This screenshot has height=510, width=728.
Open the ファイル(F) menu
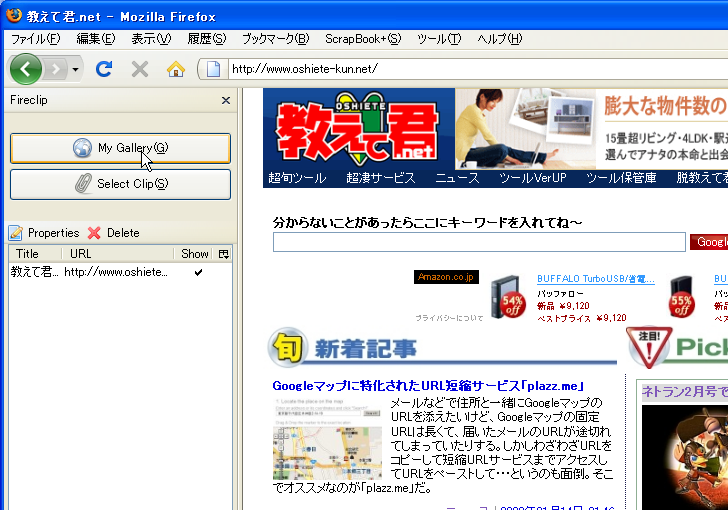coord(36,39)
